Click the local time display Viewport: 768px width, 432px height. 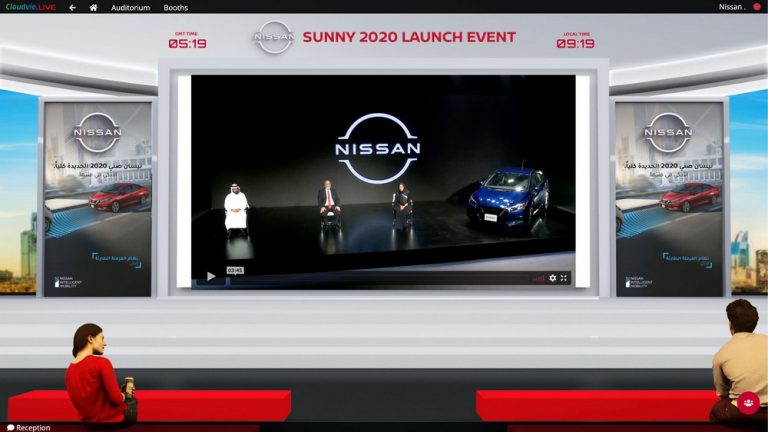pyautogui.click(x=575, y=41)
